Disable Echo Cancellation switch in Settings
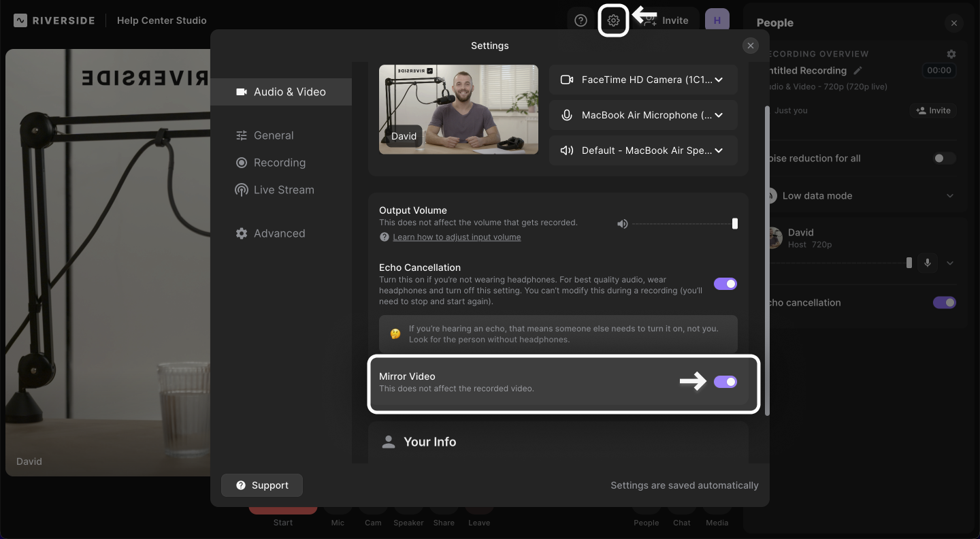Image resolution: width=980 pixels, height=539 pixels. (x=725, y=284)
